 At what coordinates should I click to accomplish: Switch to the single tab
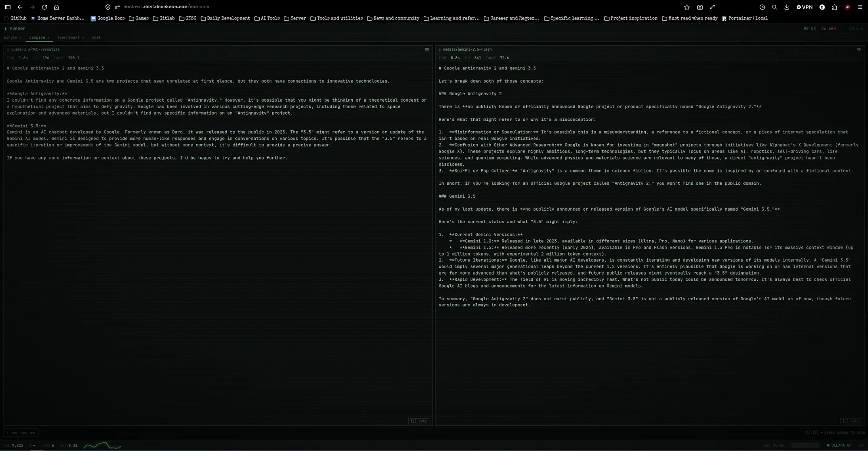[12, 37]
